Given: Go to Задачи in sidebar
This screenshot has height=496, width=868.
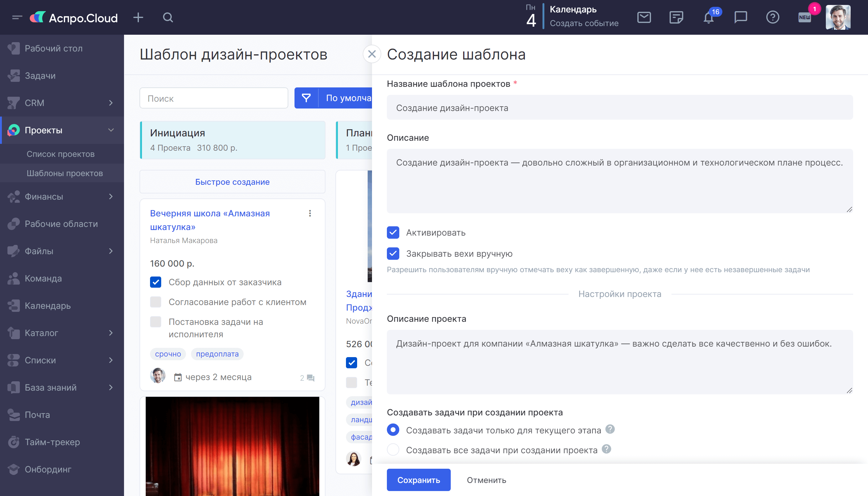Looking at the screenshot, I should pyautogui.click(x=40, y=76).
